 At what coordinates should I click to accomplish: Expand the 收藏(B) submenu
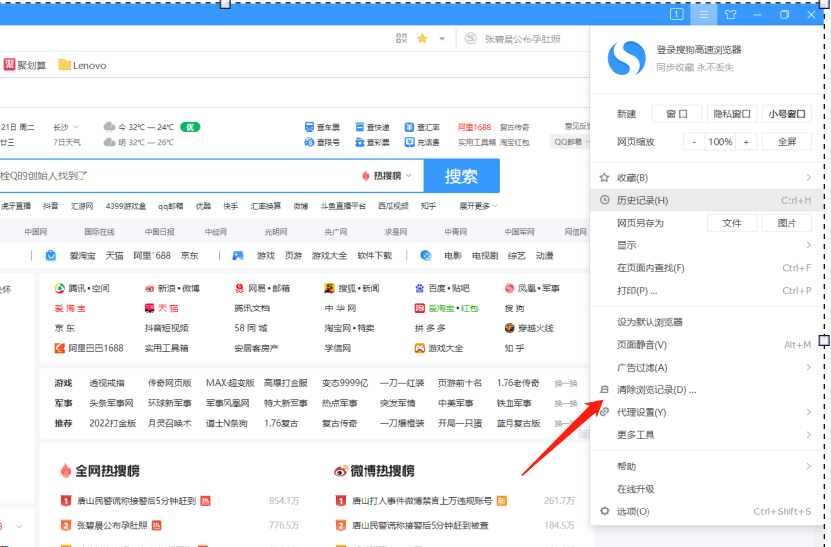(x=700, y=178)
